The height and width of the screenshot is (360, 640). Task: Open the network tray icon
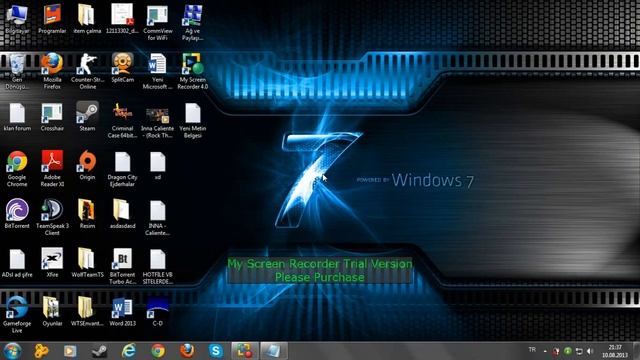point(579,351)
